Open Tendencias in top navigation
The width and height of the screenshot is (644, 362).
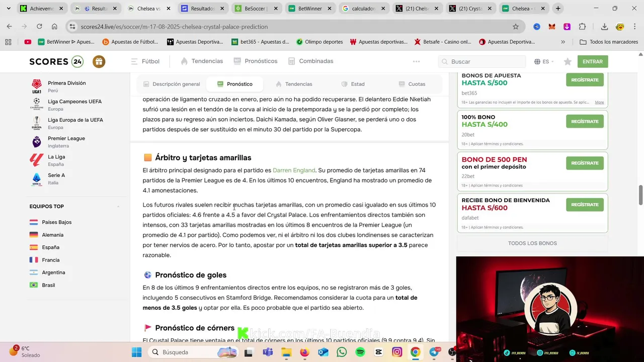pyautogui.click(x=202, y=61)
